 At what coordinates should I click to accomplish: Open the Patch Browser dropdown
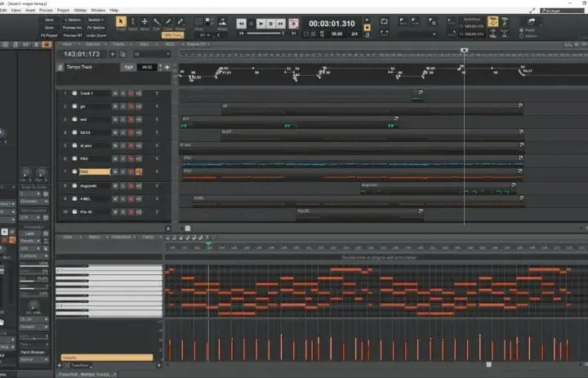pyautogui.click(x=33, y=352)
